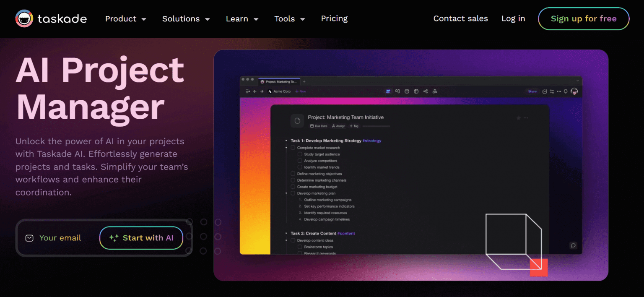Screen dimensions: 644x297
Task: Open the Tools dropdown in the navbar
Action: (289, 18)
